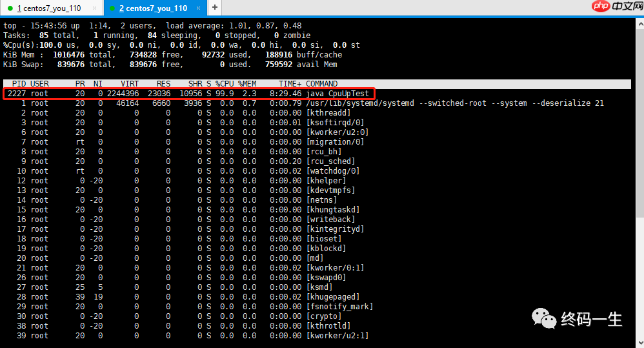This screenshot has height=348, width=644.
Task: Click the [khungtaskd] process name
Action: [333, 210]
